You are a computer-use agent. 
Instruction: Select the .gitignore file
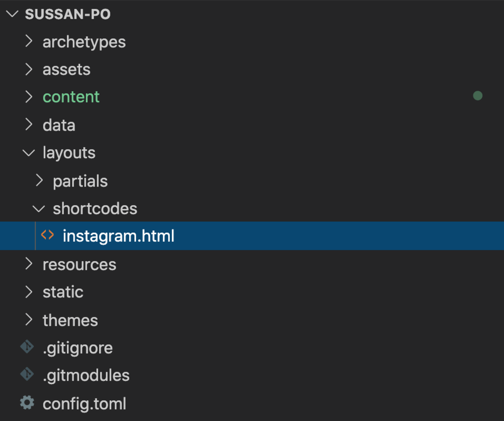click(x=78, y=348)
